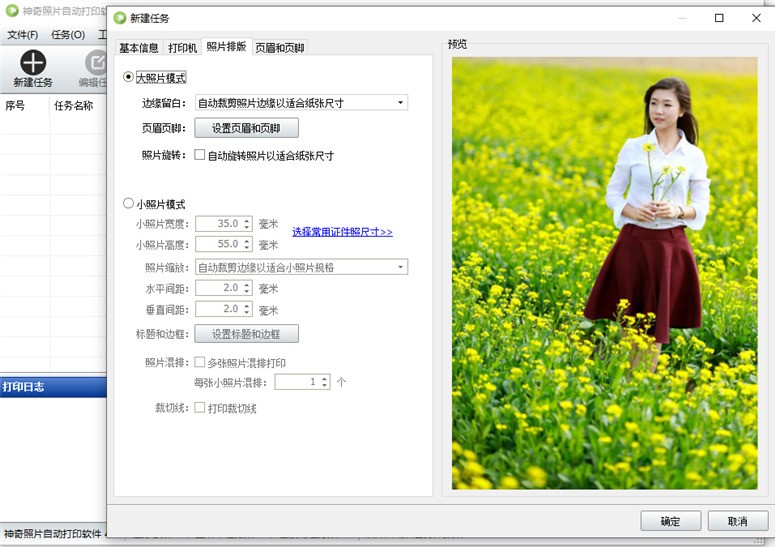
Task: Switch to the 打印机 tab
Action: pyautogui.click(x=182, y=47)
